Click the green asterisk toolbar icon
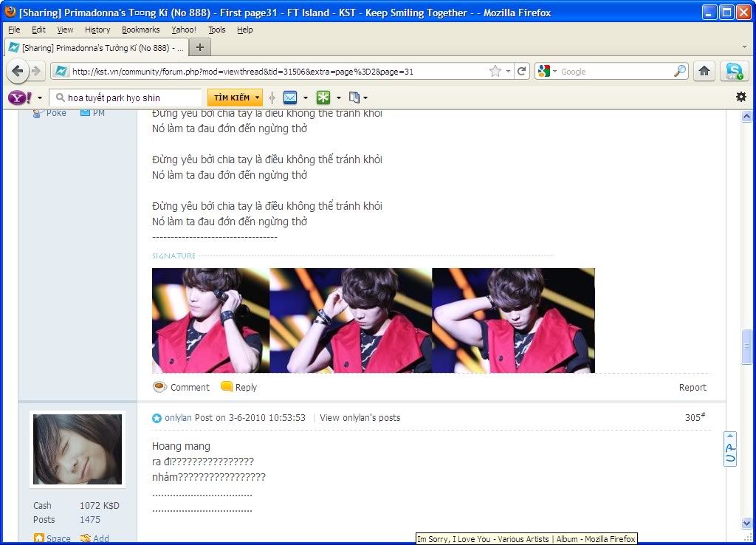Image resolution: width=756 pixels, height=545 pixels. pyautogui.click(x=323, y=98)
